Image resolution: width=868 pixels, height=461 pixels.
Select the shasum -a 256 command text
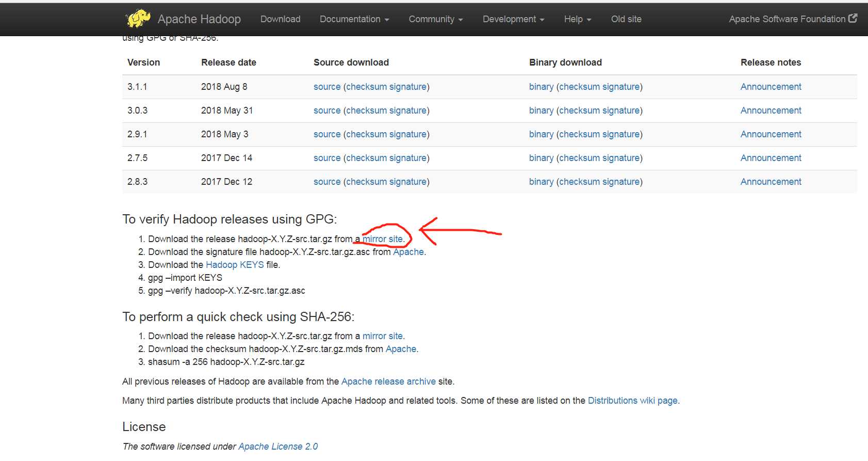pyautogui.click(x=226, y=362)
